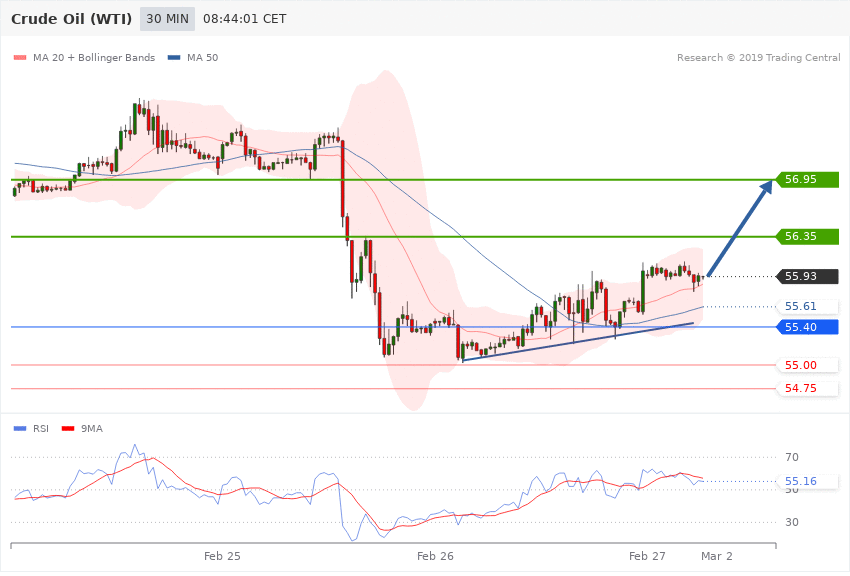
Task: Click the RSI 30 level label
Action: pos(792,522)
